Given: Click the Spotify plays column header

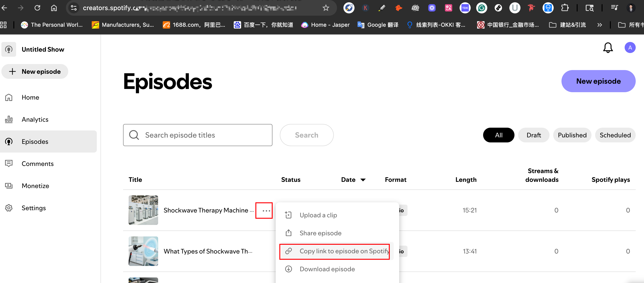Looking at the screenshot, I should coord(611,180).
